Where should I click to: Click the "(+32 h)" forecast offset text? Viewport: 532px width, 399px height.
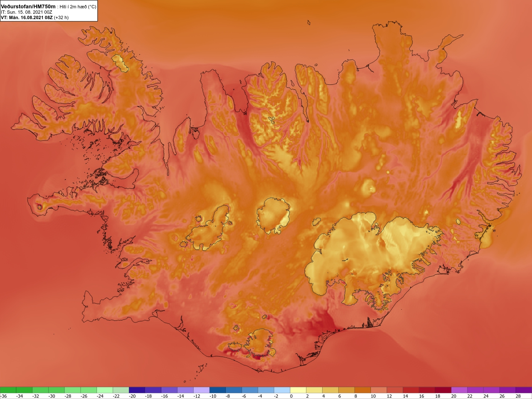(62, 17)
